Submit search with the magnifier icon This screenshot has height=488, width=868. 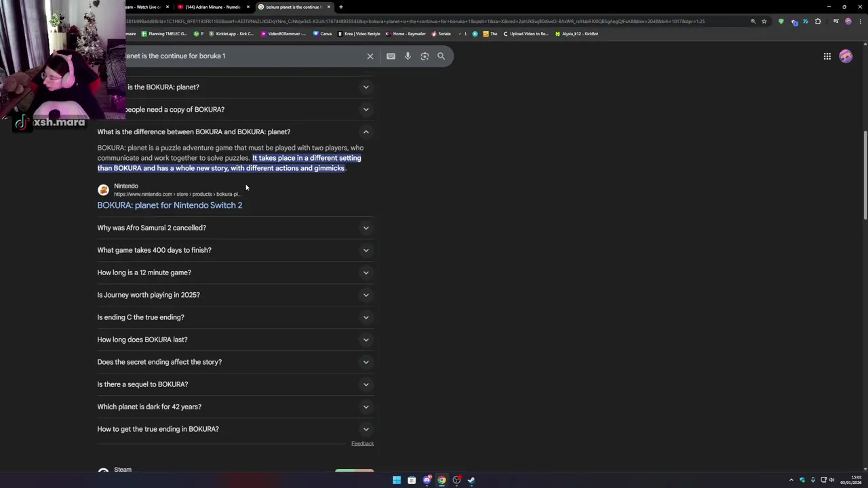pos(441,56)
